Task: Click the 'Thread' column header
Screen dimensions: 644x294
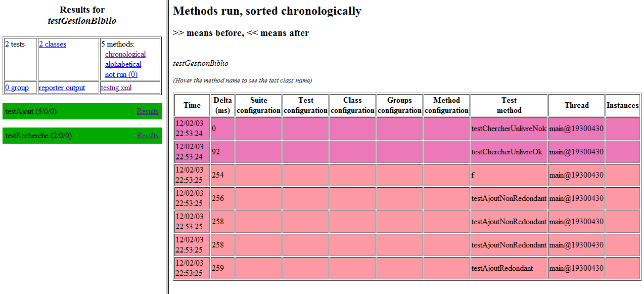Action: (576, 105)
